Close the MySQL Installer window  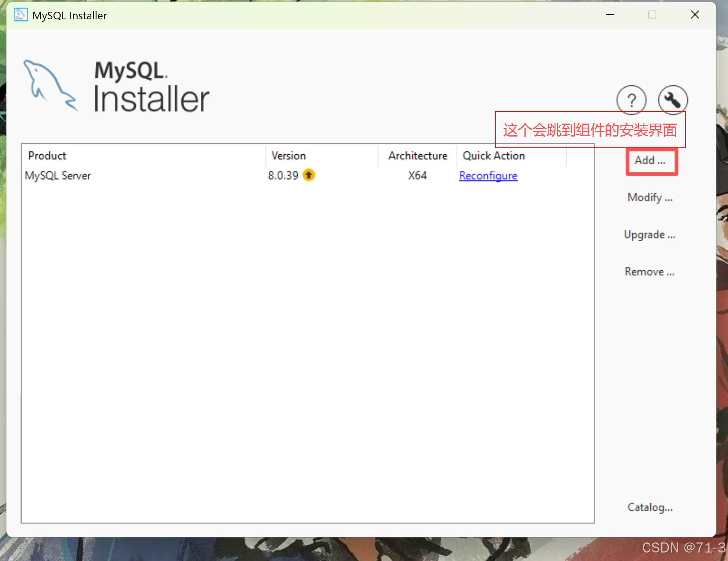coord(695,15)
